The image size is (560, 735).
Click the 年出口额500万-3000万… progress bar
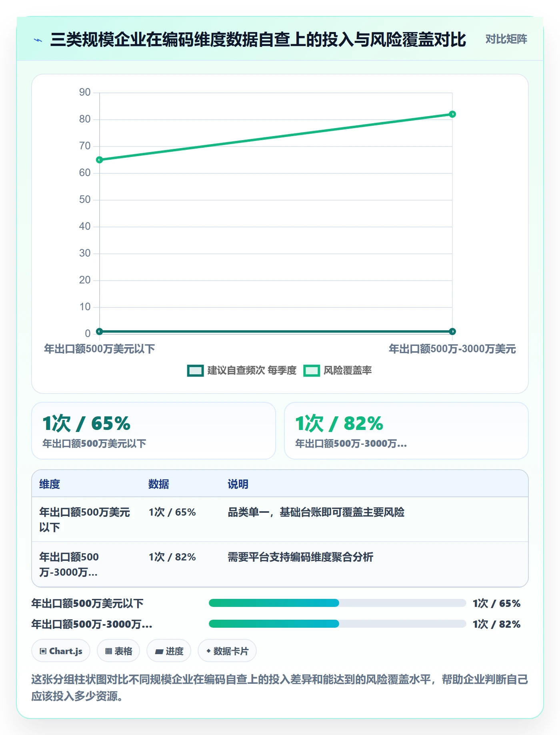(337, 624)
